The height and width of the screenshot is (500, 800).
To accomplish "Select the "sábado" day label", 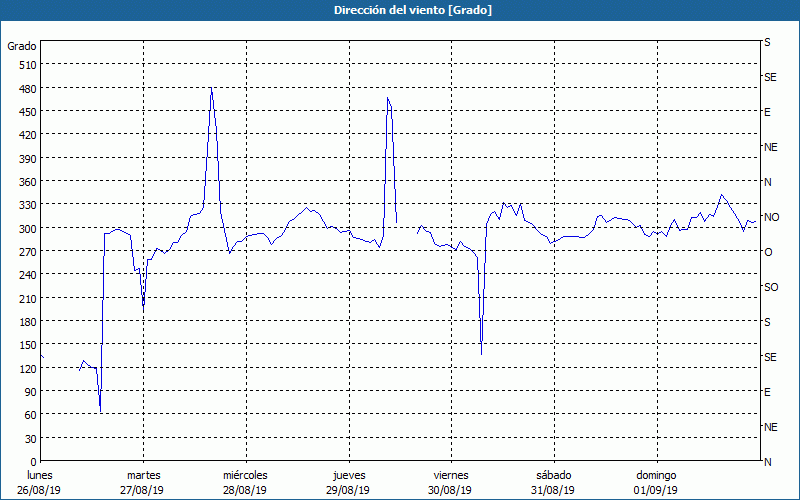I will (x=554, y=475).
